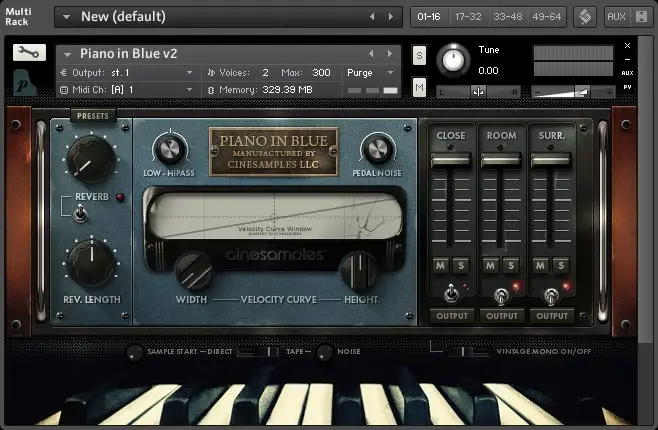Switch to the 33-48 rack page
The width and height of the screenshot is (658, 430).
tap(507, 17)
